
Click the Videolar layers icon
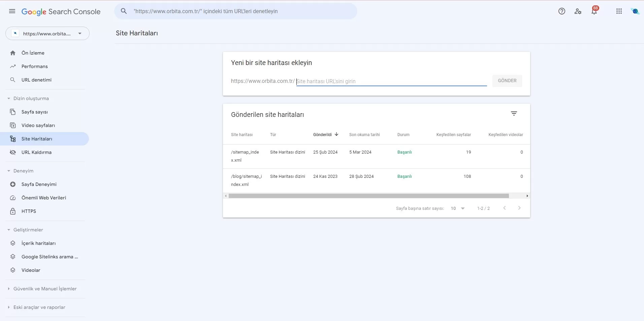tap(13, 270)
